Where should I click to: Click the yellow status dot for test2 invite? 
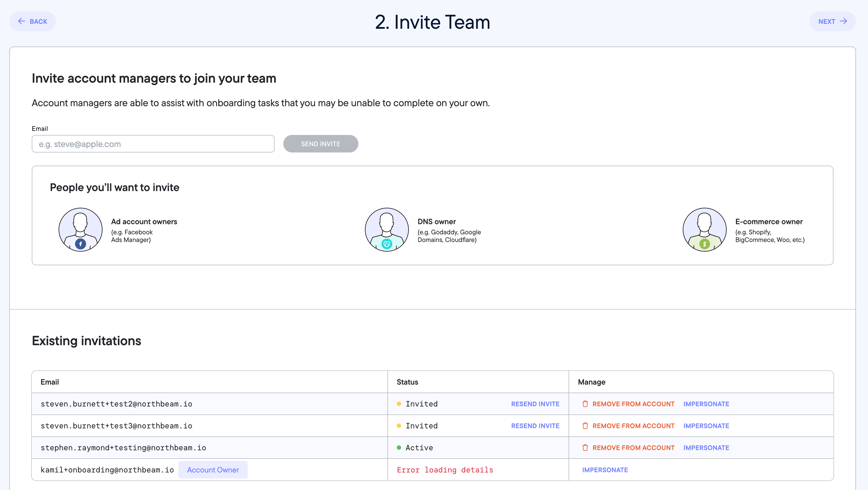pos(399,404)
